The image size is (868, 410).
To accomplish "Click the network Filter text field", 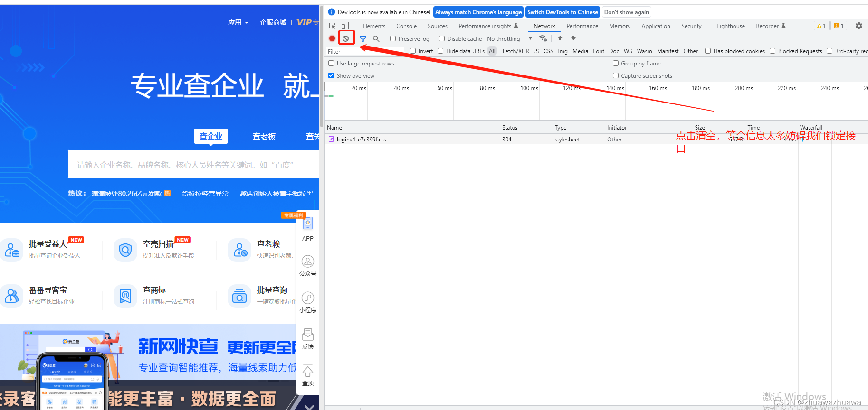I will coord(364,51).
